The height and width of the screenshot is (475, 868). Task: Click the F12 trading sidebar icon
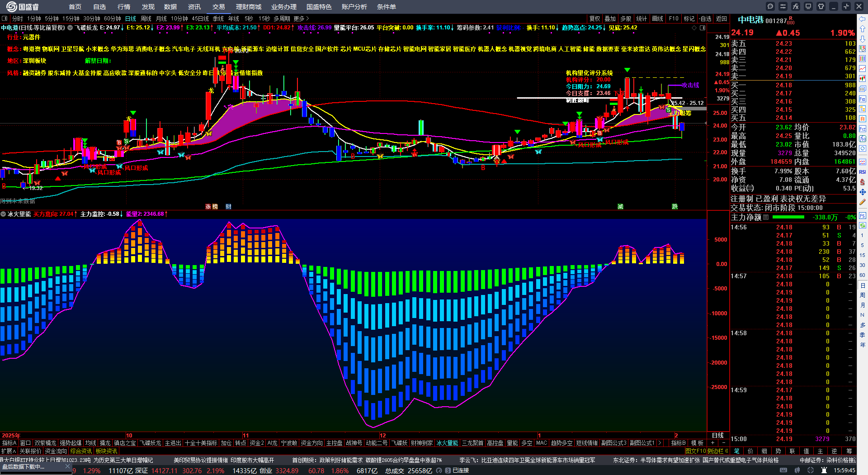[863, 129]
